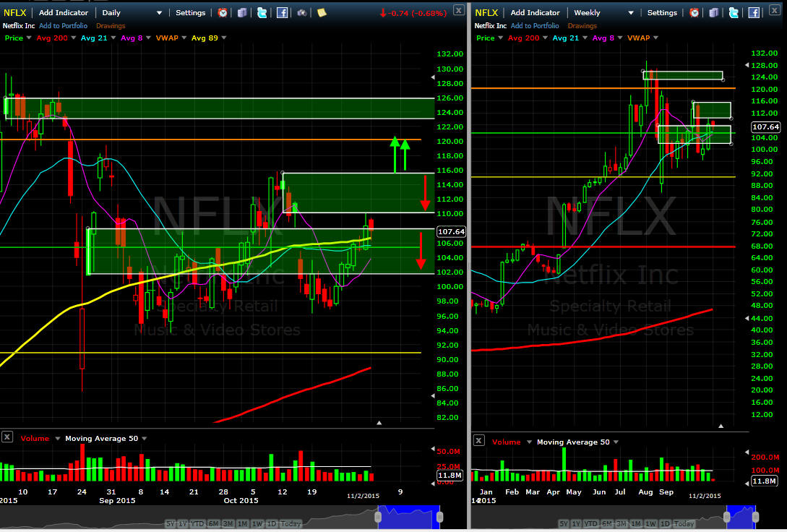Expand Avg 200 options on Daily chart
Image resolution: width=787 pixels, height=532 pixels.
[73, 38]
